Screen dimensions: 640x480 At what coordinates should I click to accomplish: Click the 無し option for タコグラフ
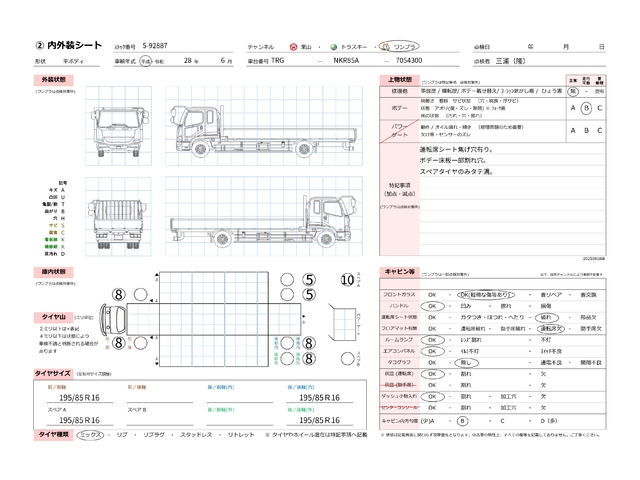pyautogui.click(x=466, y=361)
